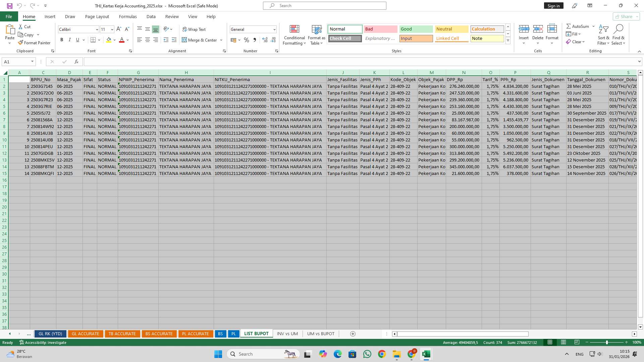644x362 pixels.
Task: Apply Merge & Center to selection
Action: 200,40
